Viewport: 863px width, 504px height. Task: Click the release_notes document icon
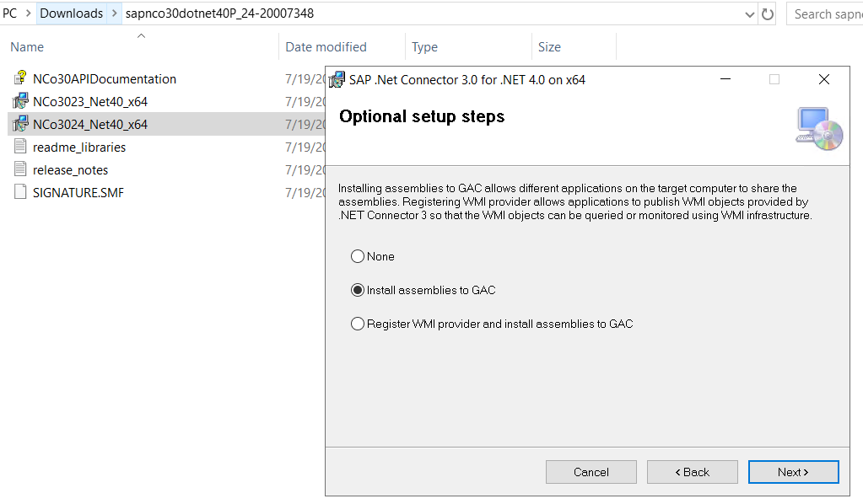tap(20, 169)
